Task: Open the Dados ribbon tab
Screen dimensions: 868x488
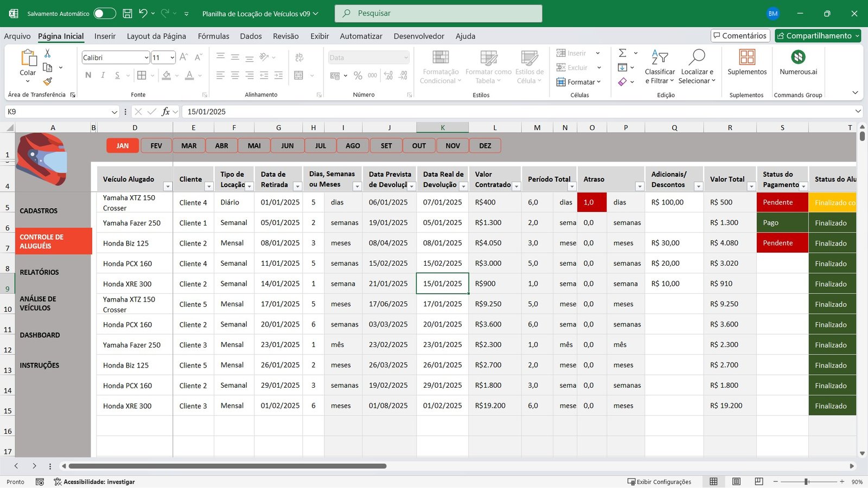Action: (x=251, y=36)
